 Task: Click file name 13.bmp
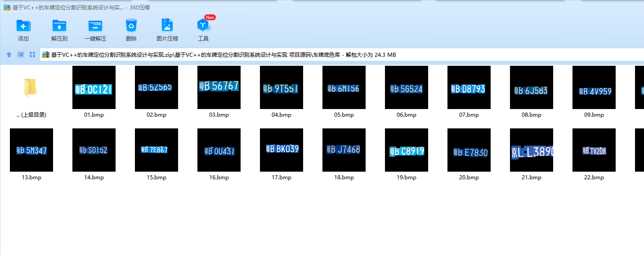(x=31, y=178)
